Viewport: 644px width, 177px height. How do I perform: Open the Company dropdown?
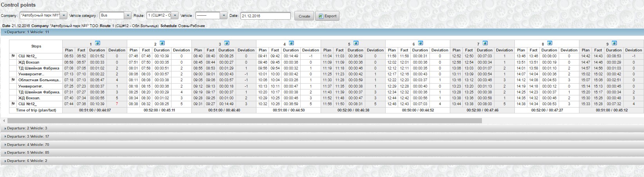tap(64, 16)
